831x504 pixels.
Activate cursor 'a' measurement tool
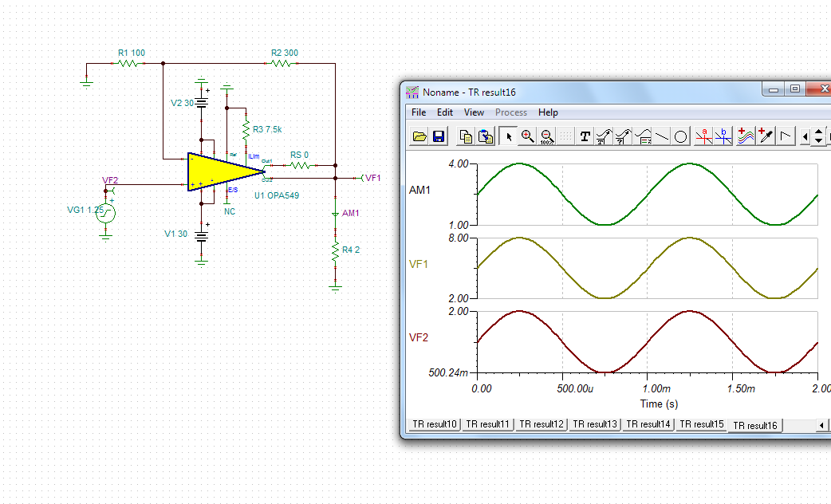[703, 136]
